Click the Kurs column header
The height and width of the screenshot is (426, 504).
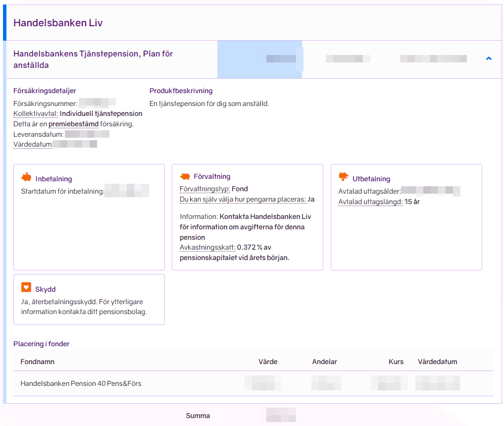pos(396,362)
